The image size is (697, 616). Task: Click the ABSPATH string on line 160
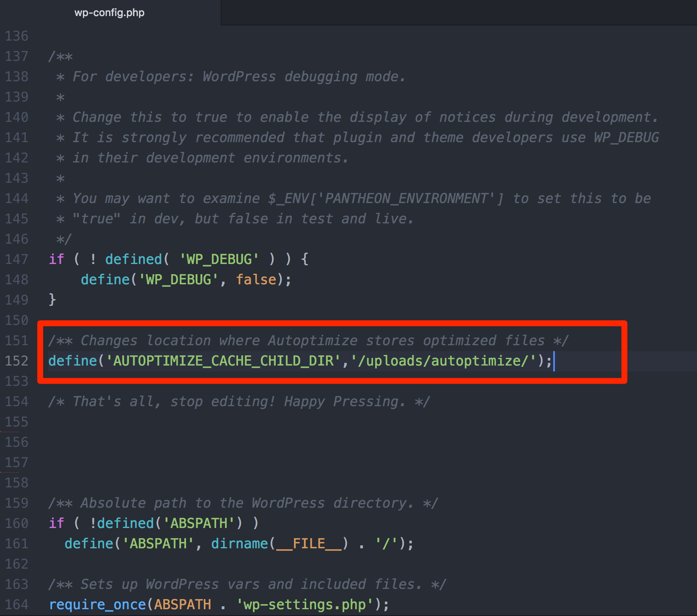[199, 523]
